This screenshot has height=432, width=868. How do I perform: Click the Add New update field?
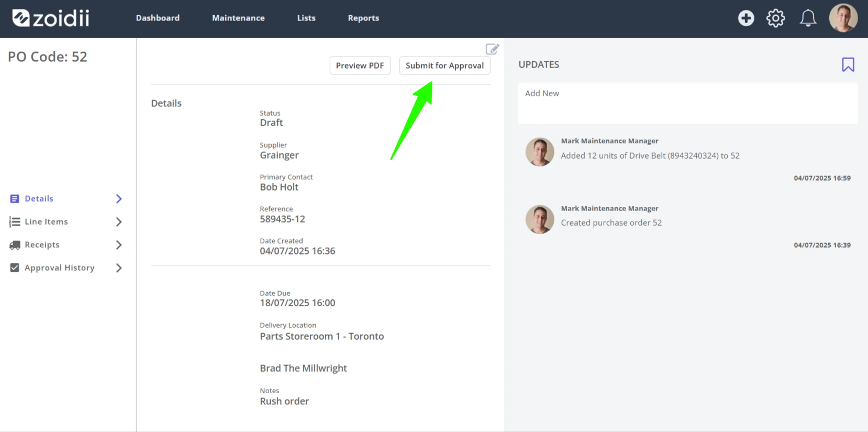pos(688,103)
